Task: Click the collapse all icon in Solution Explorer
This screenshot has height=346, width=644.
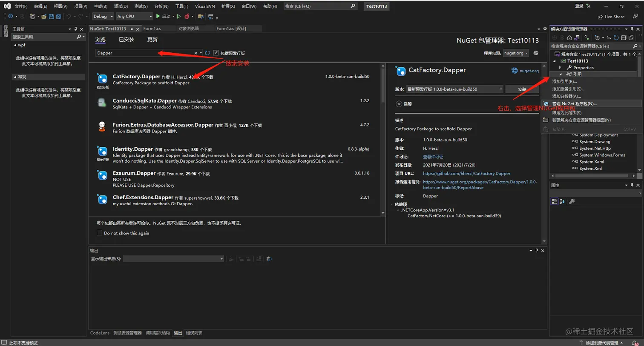Action: tap(624, 38)
